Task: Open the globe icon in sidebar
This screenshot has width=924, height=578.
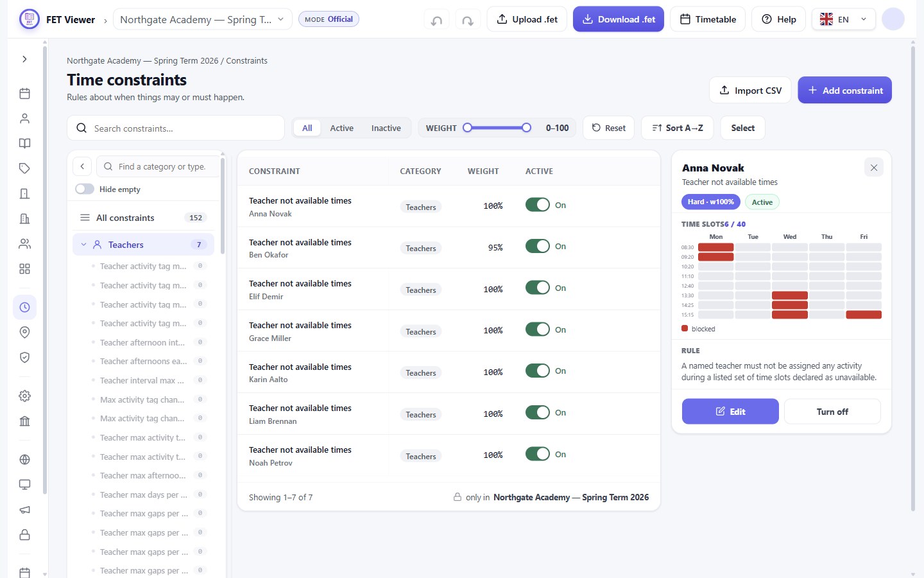Action: click(24, 459)
